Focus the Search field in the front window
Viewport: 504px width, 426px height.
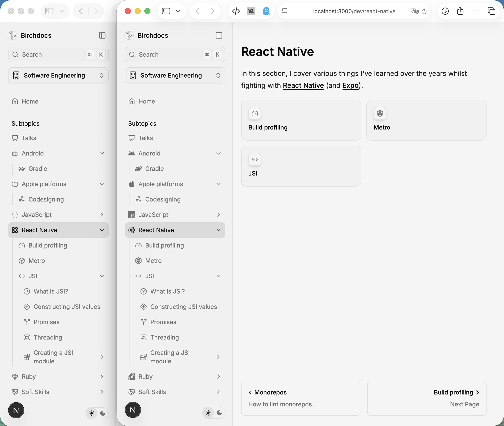175,55
